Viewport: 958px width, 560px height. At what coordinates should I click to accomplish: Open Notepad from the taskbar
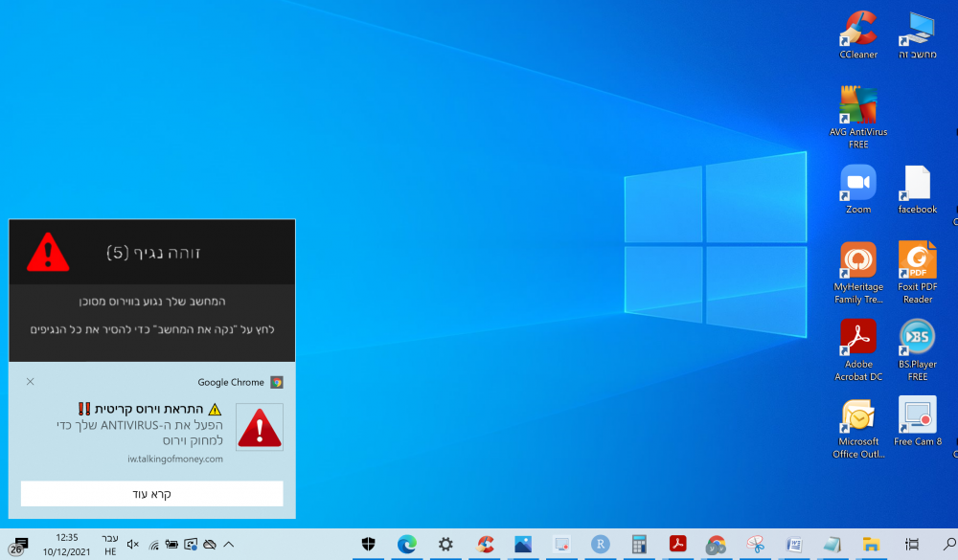833,544
